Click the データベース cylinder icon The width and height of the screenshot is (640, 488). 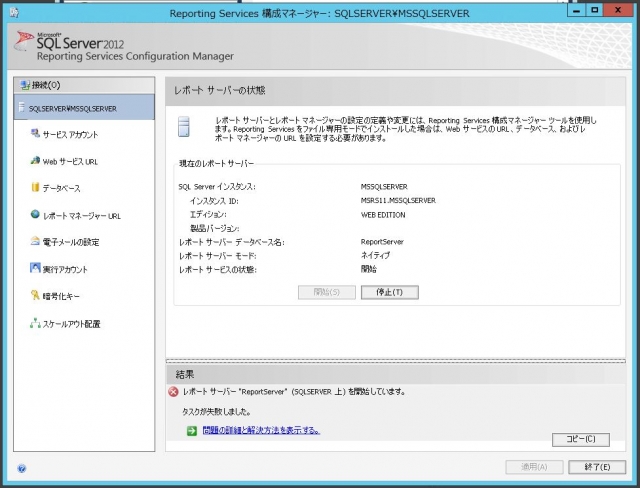pyautogui.click(x=36, y=187)
